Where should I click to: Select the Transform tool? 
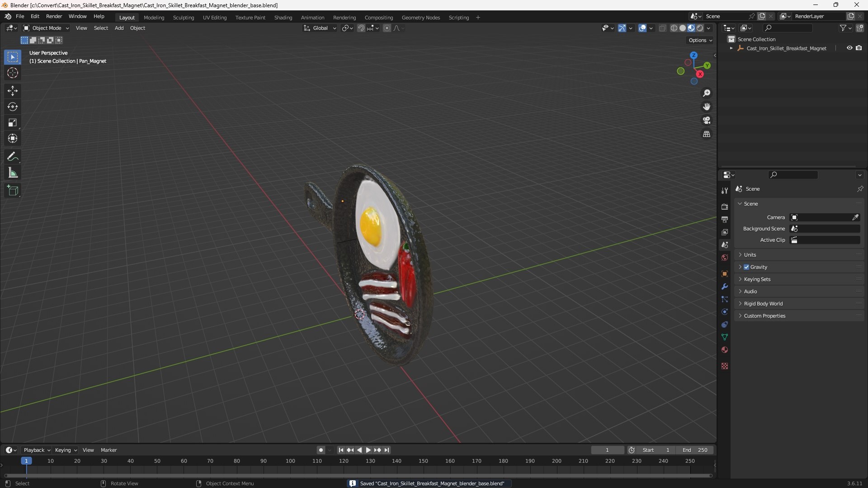pos(13,138)
